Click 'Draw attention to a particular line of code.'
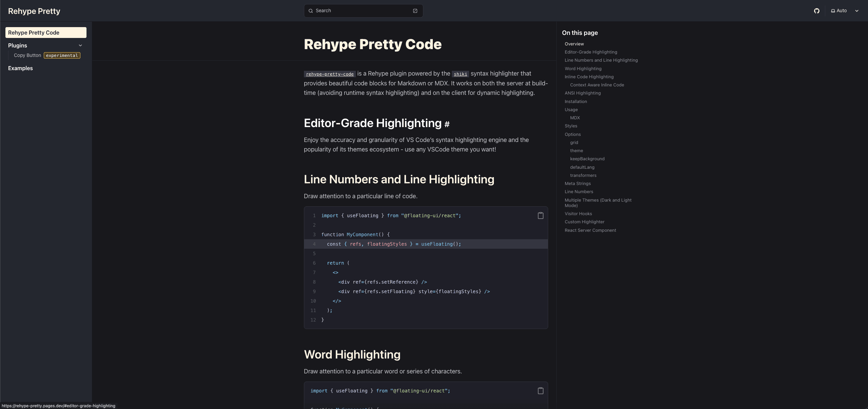Screen dimensions: 868x409 (361, 196)
